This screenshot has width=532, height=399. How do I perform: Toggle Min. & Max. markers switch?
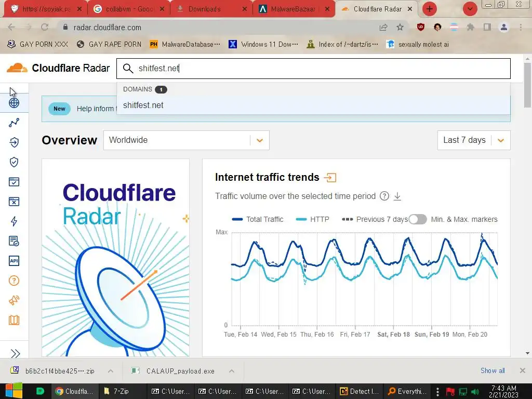pyautogui.click(x=417, y=219)
